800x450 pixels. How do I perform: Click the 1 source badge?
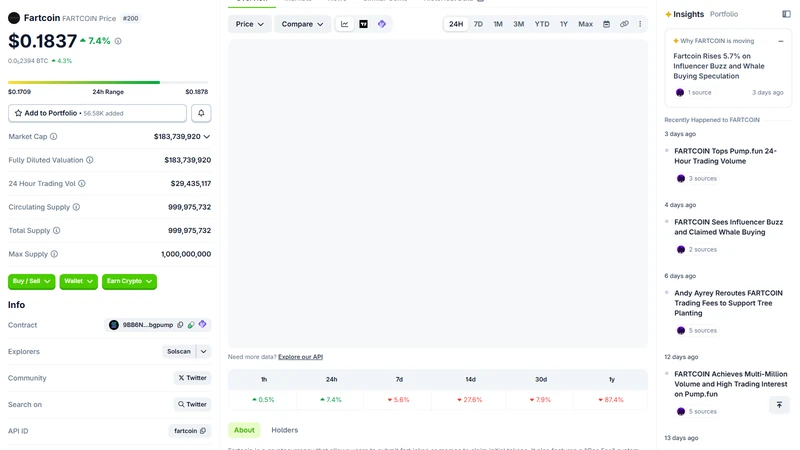[x=694, y=93]
